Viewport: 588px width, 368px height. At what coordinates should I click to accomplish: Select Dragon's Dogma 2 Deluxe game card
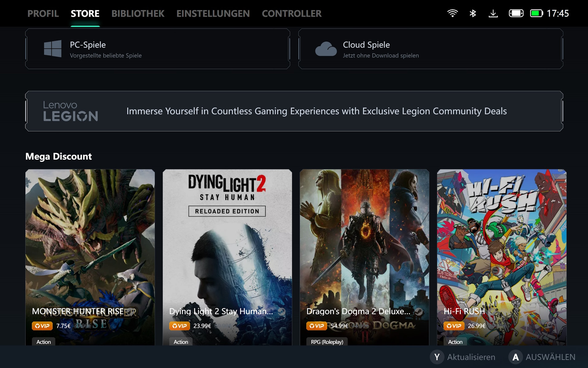tap(364, 245)
